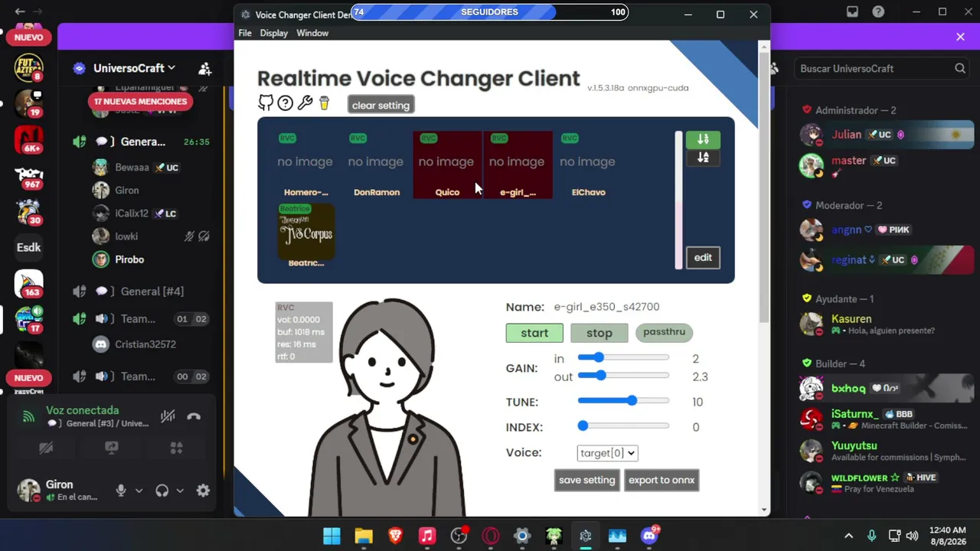980x551 pixels.
Task: Open headphone output device options arrow
Action: pos(180,491)
